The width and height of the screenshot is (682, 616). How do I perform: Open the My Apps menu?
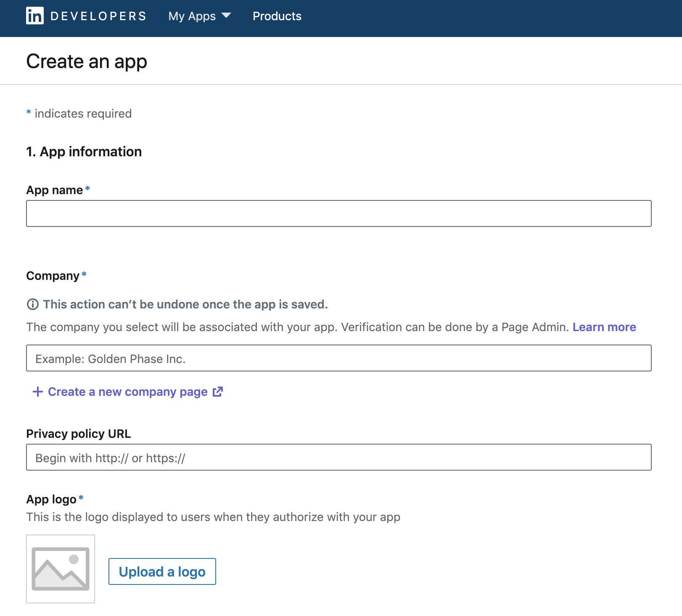pos(191,16)
